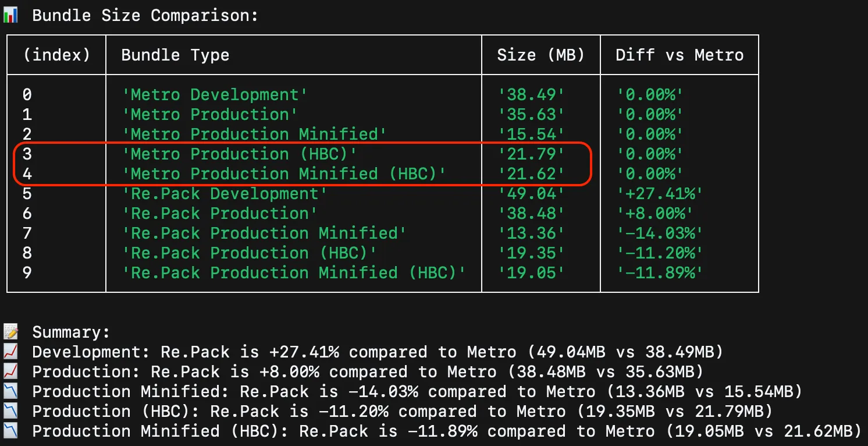The height and width of the screenshot is (446, 868).
Task: Click the summary line 'Production Minified (HBC): Re.Pack is -11.89%'
Action: coord(447,431)
